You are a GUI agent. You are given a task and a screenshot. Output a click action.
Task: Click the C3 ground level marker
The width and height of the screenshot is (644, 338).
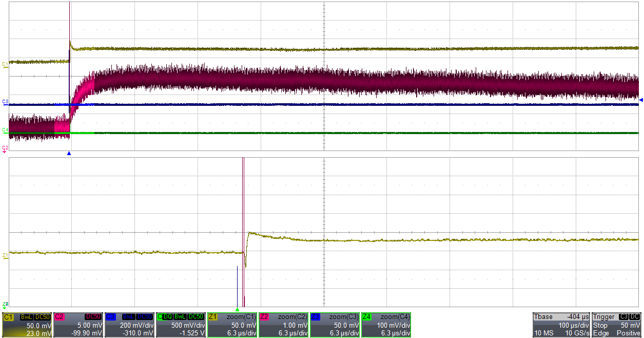(5, 102)
